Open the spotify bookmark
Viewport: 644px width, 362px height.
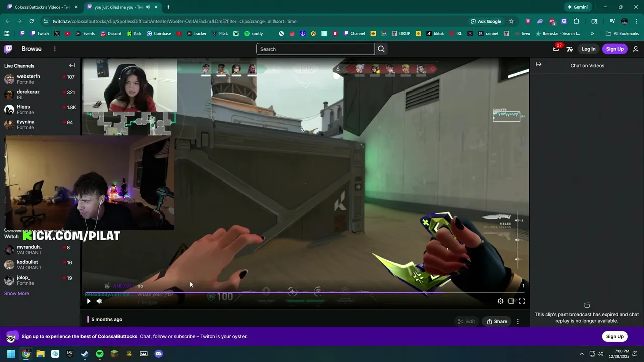tap(254, 34)
